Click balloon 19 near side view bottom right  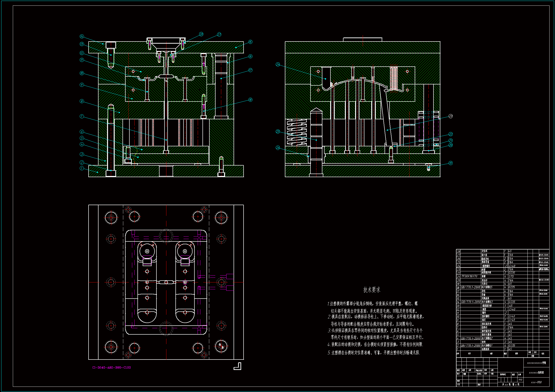click(450, 163)
